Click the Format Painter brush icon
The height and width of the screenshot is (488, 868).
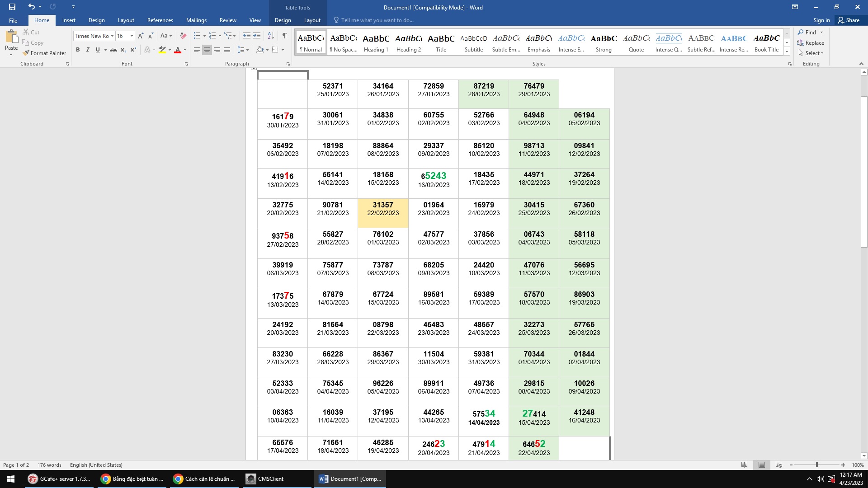26,53
